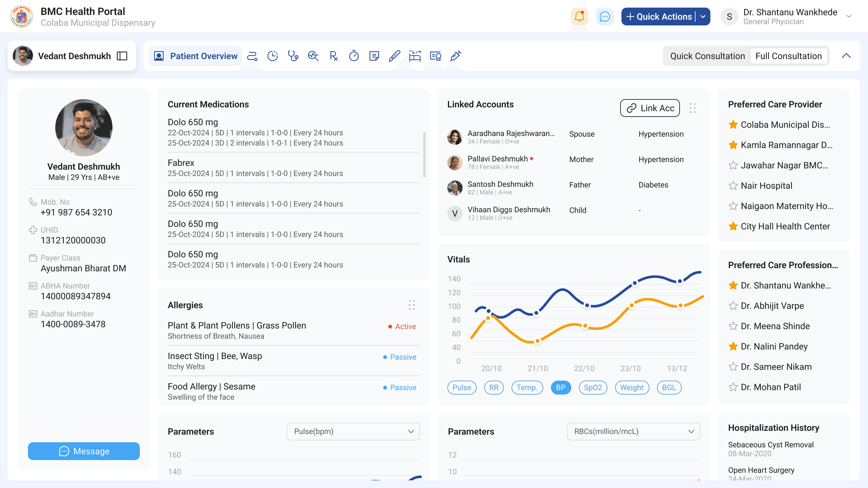
Task: Click the stethoscope examination icon
Action: click(x=293, y=56)
